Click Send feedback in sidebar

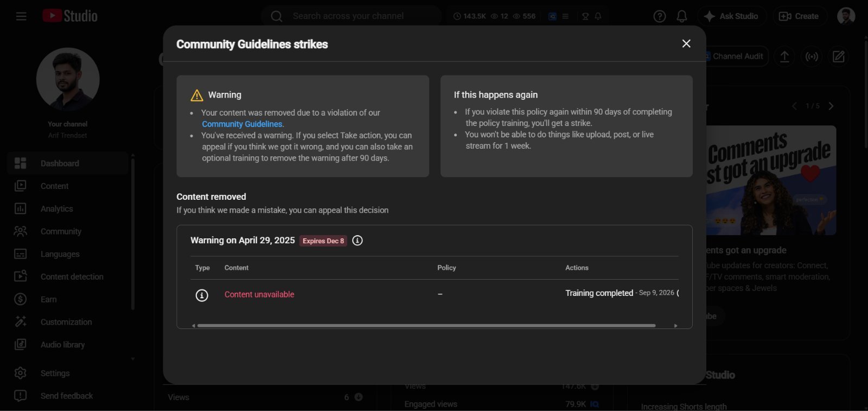coord(68,396)
